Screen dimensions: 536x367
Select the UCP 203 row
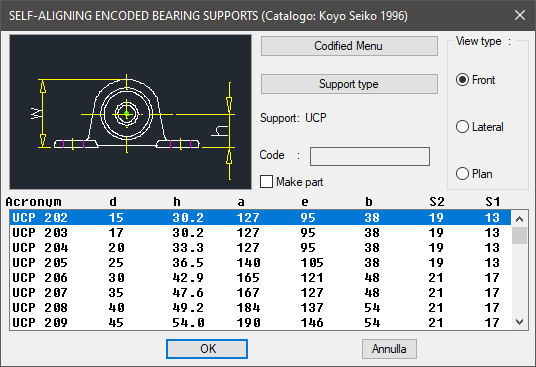point(260,233)
